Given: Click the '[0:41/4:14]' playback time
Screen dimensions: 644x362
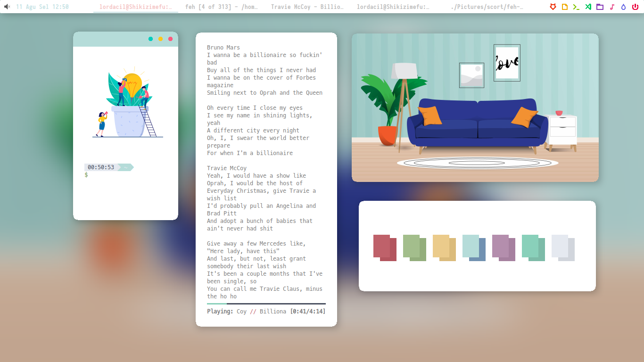Looking at the screenshot, I should click(308, 312).
